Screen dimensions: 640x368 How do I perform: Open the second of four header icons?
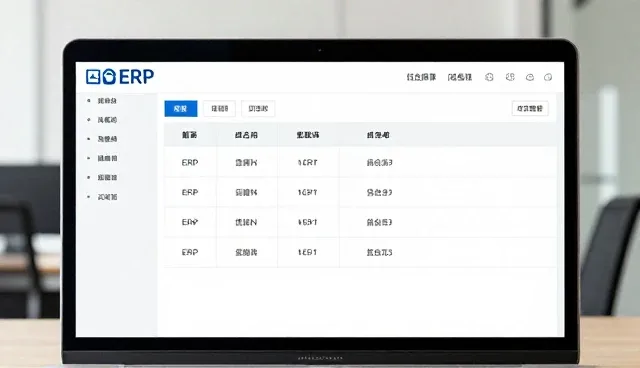point(510,77)
